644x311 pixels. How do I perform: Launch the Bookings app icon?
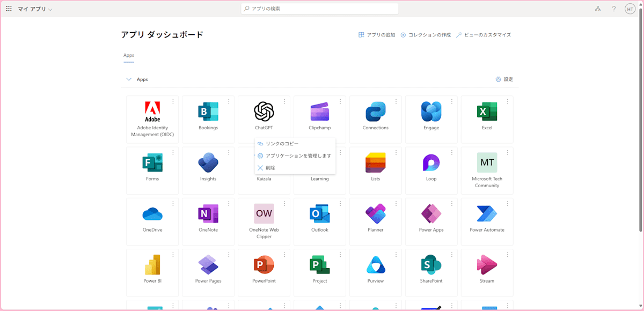[208, 112]
